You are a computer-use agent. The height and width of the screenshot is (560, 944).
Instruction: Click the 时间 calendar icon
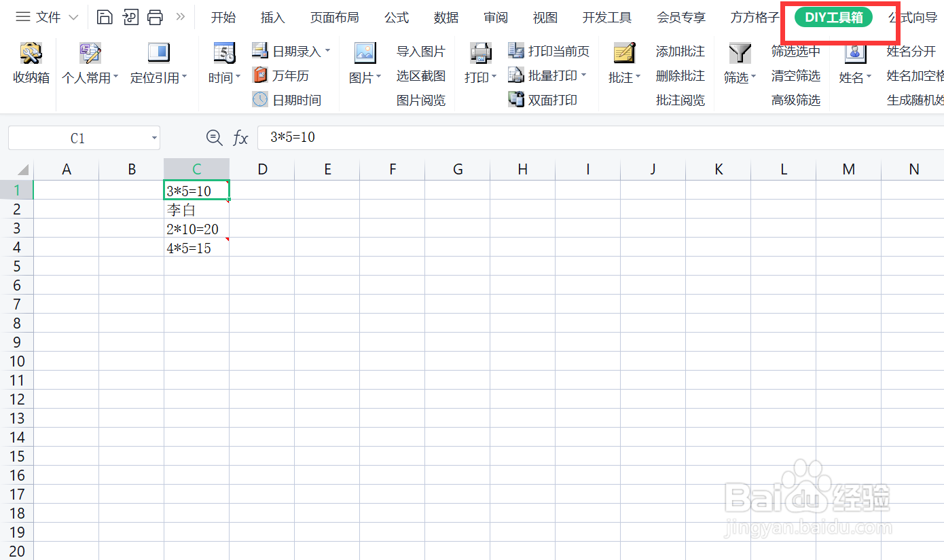click(224, 53)
